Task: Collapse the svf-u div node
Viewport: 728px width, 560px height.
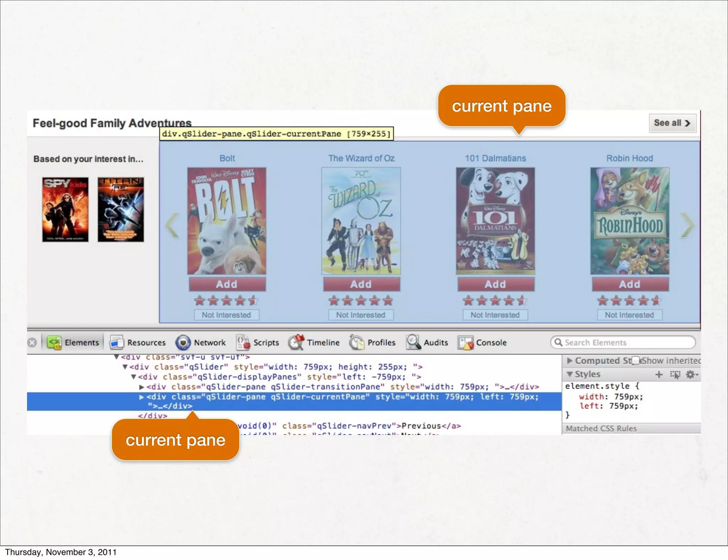Action: [116, 357]
